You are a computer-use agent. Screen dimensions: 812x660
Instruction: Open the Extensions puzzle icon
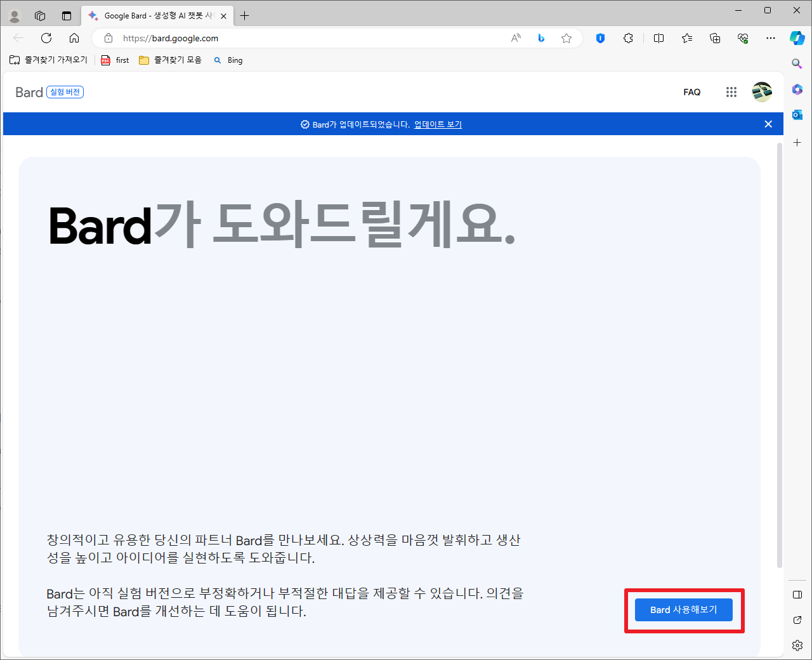click(x=628, y=38)
